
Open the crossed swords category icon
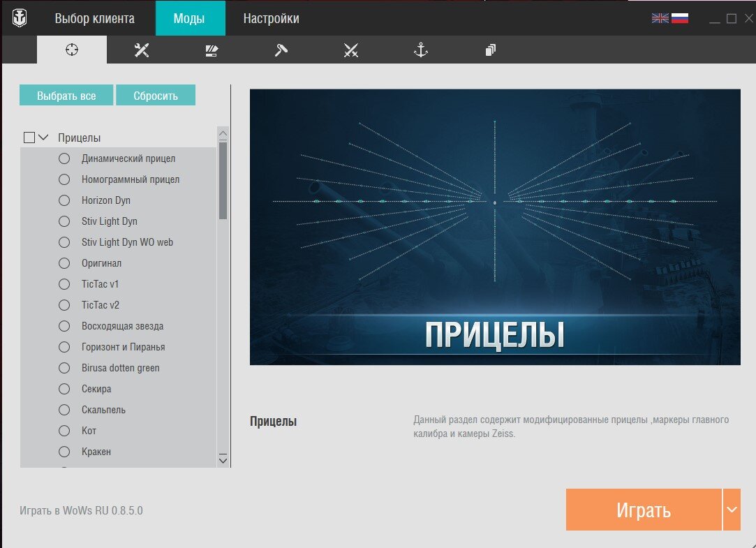pos(351,50)
